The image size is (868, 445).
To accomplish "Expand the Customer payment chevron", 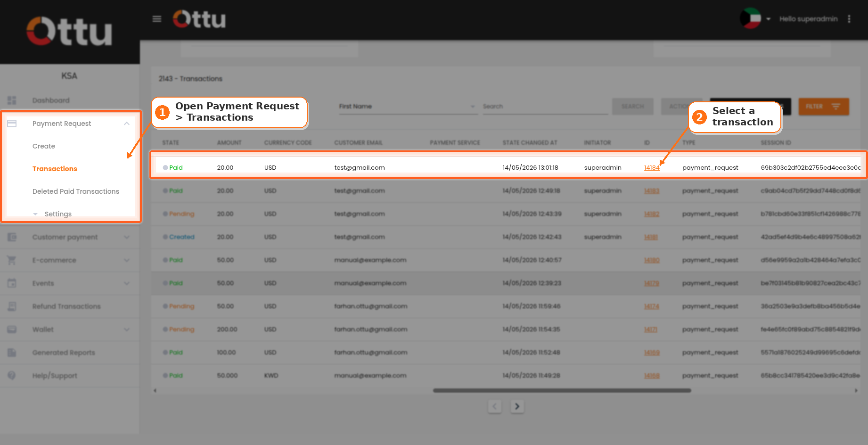I will tap(127, 237).
